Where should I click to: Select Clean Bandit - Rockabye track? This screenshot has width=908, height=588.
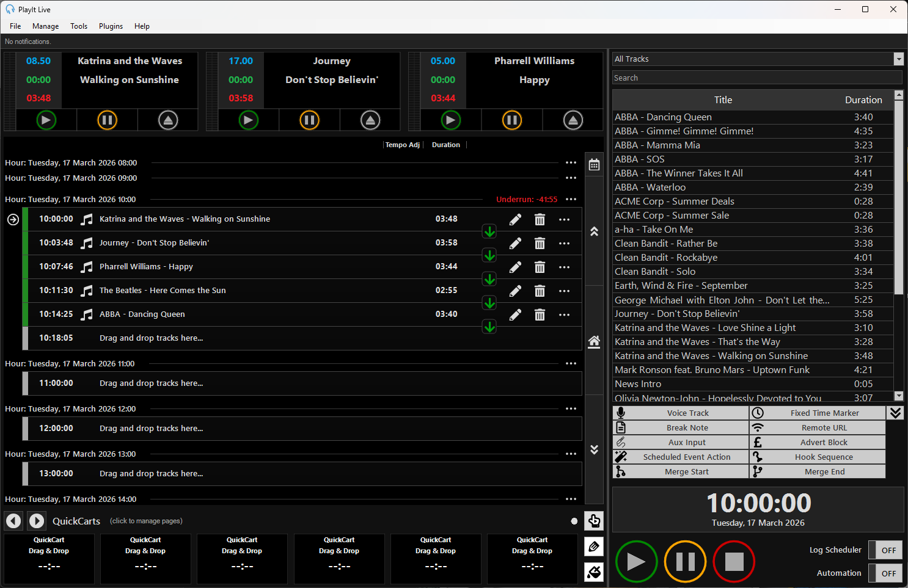click(x=753, y=258)
